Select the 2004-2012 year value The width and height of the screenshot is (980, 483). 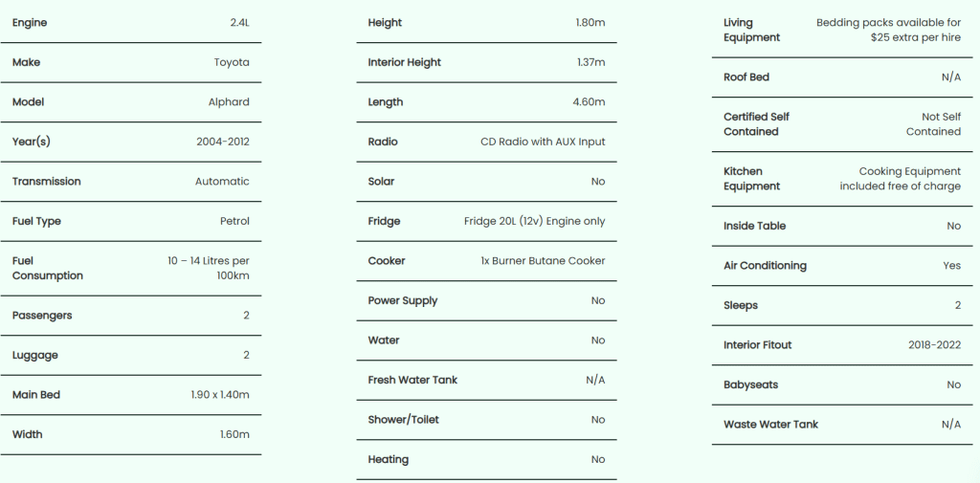coord(222,142)
